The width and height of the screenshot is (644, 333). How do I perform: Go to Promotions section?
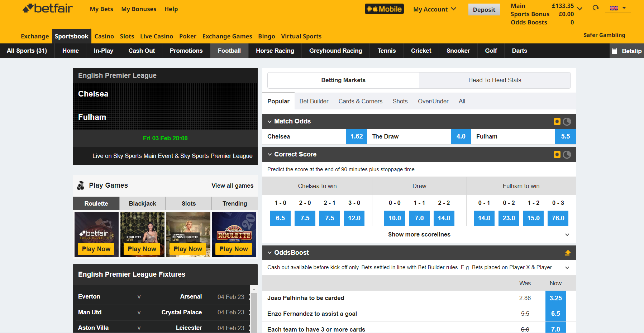[186, 51]
